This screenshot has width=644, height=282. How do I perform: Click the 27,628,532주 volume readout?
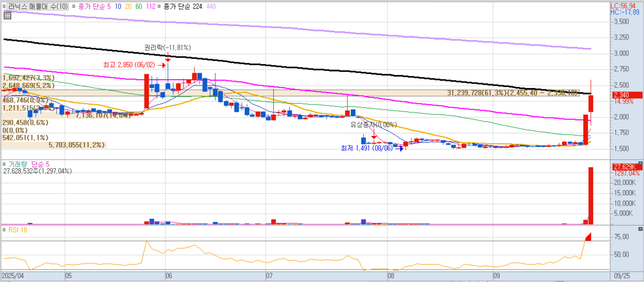37,171
